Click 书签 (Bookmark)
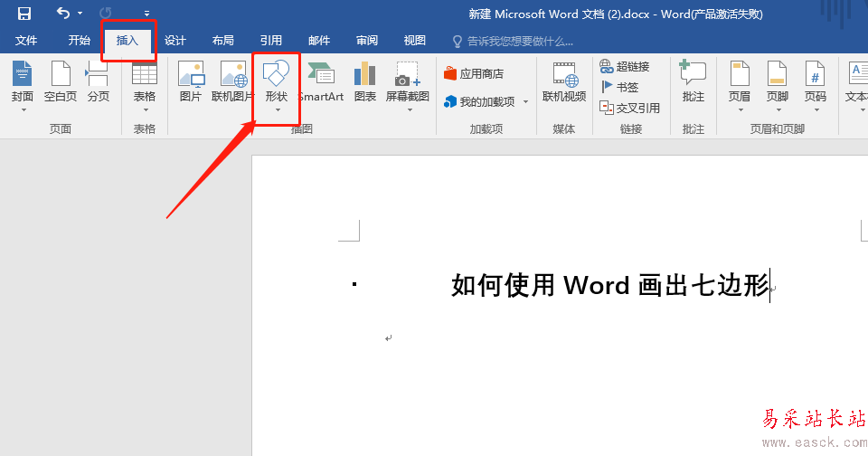The image size is (868, 456). (619, 87)
